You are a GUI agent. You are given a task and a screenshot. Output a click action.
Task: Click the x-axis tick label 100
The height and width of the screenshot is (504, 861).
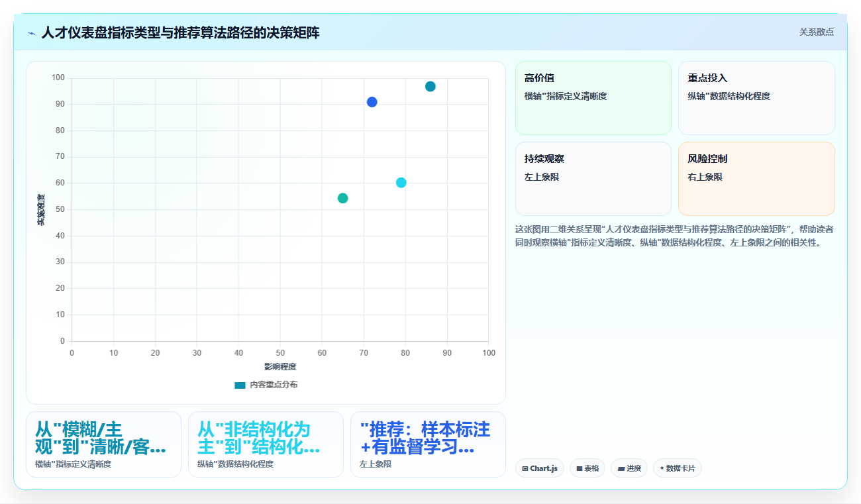pos(489,353)
